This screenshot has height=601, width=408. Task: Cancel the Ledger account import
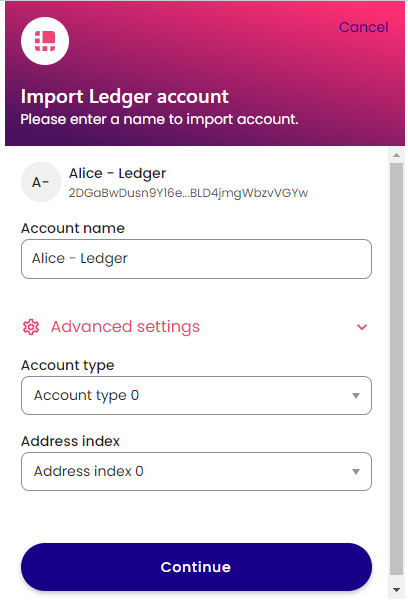364,27
